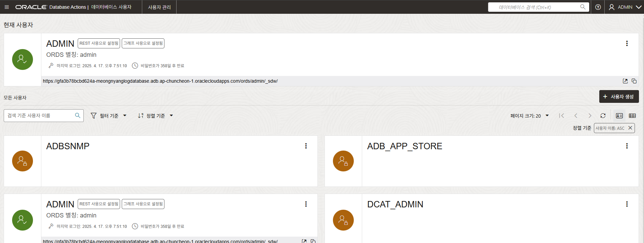The height and width of the screenshot is (243, 644).
Task: Click the DCAT_ADMIN user name
Action: 395,204
